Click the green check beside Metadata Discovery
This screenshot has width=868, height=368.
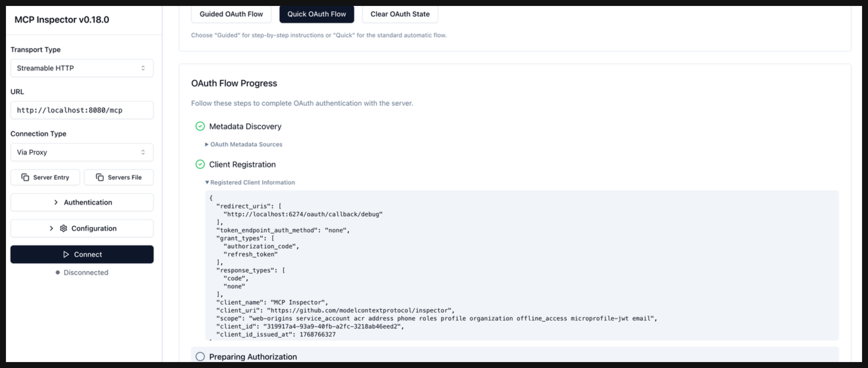(200, 126)
